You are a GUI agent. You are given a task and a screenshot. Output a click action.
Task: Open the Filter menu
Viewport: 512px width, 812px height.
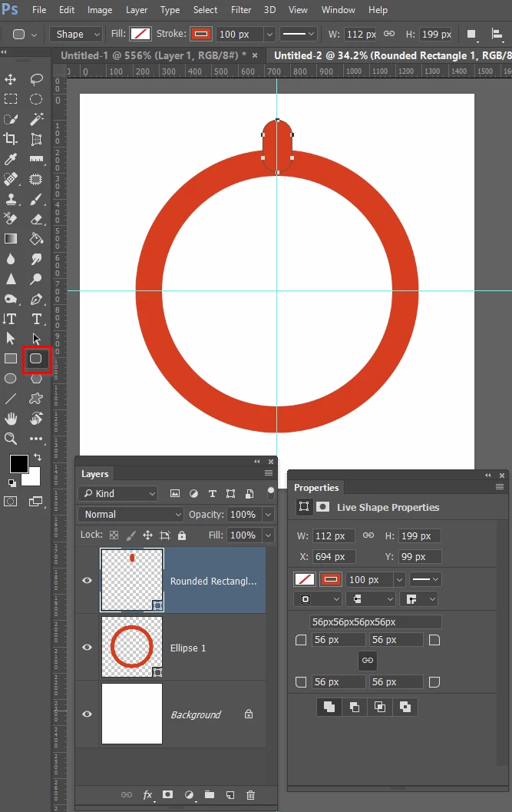241,10
